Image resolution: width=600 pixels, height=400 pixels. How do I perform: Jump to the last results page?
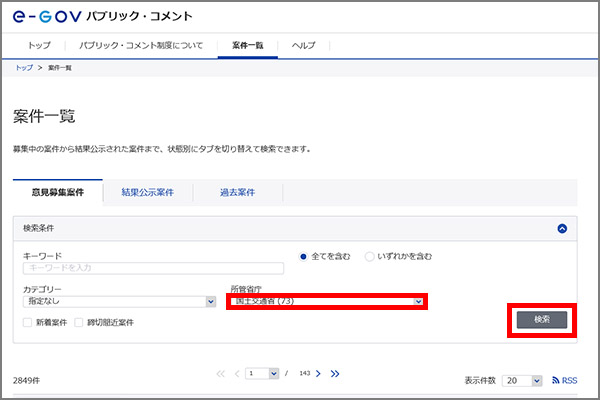coord(335,373)
